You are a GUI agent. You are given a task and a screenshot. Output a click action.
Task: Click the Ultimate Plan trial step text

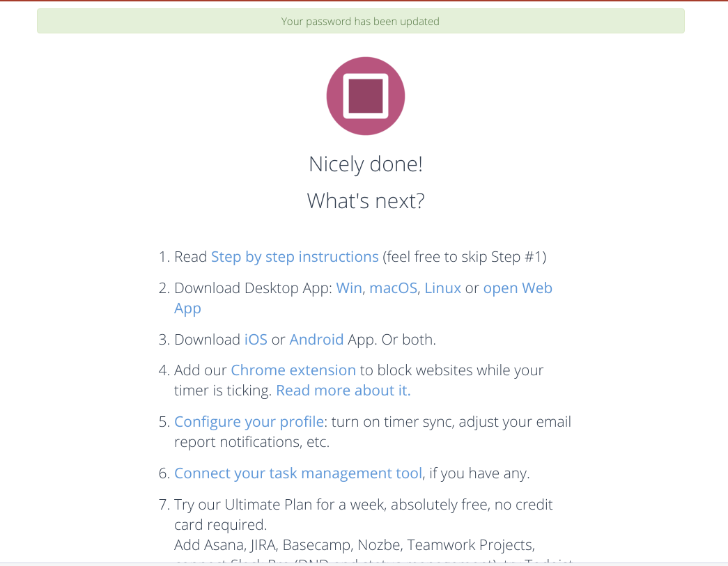click(x=362, y=514)
